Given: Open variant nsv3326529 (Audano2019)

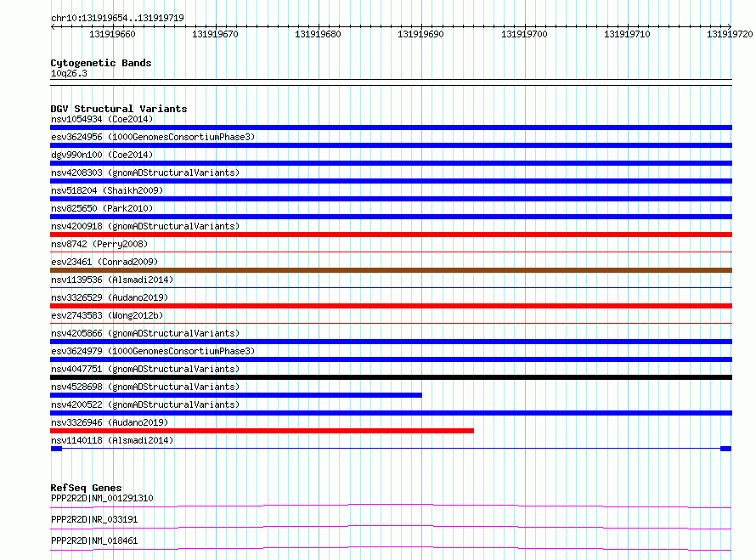Looking at the screenshot, I should click(110, 297).
